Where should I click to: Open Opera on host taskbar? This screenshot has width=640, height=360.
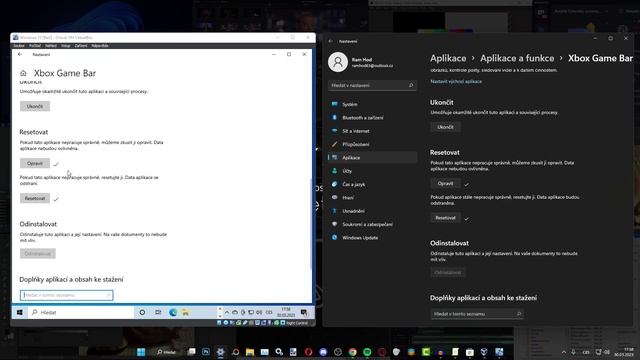coord(308,352)
